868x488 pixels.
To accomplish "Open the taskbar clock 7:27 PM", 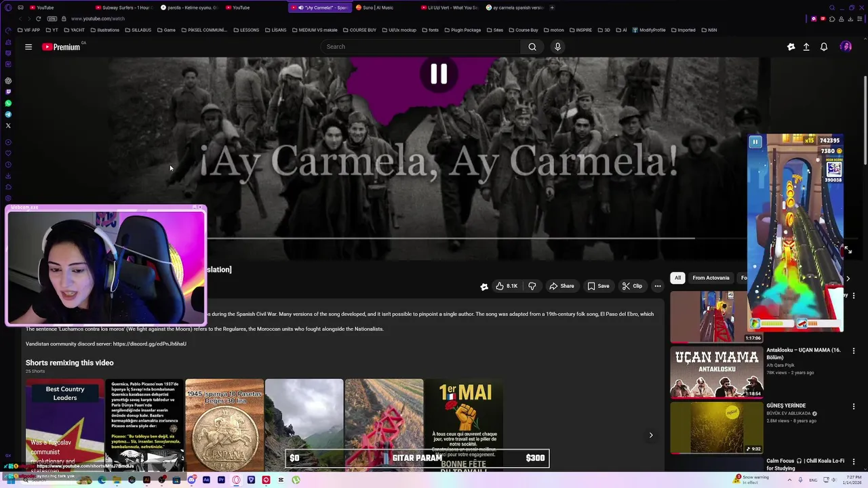I will pos(850,479).
